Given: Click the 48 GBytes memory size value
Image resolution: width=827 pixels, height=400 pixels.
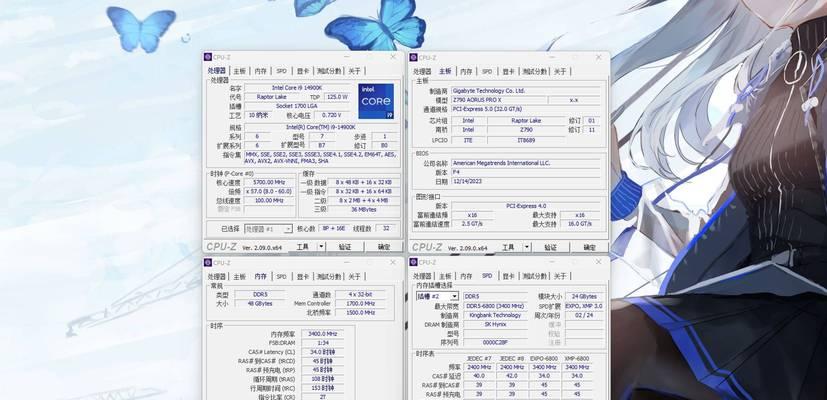Looking at the screenshot, I should pos(260,303).
